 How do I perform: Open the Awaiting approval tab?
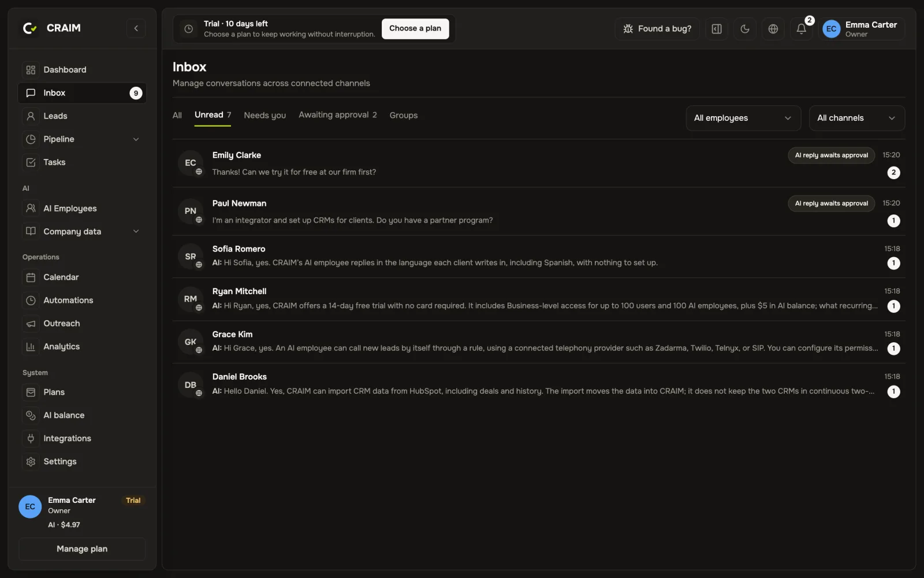(x=338, y=115)
